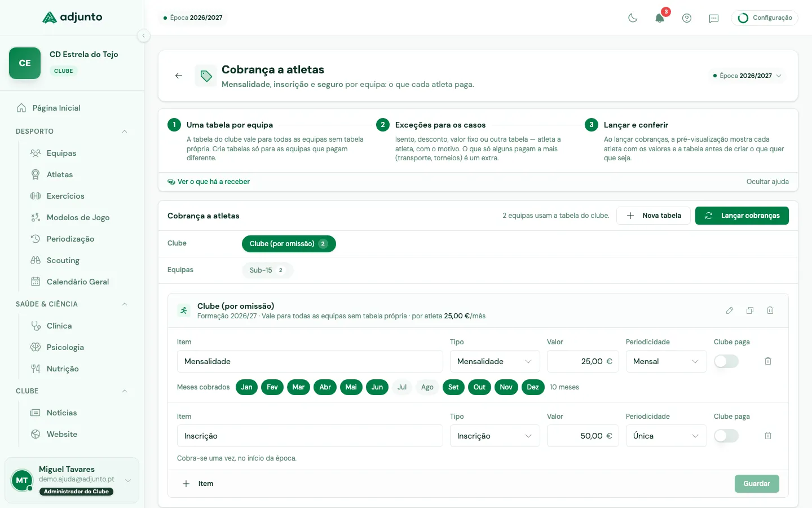The image size is (812, 508).
Task: Deselect the Jan month chip
Action: [246, 387]
